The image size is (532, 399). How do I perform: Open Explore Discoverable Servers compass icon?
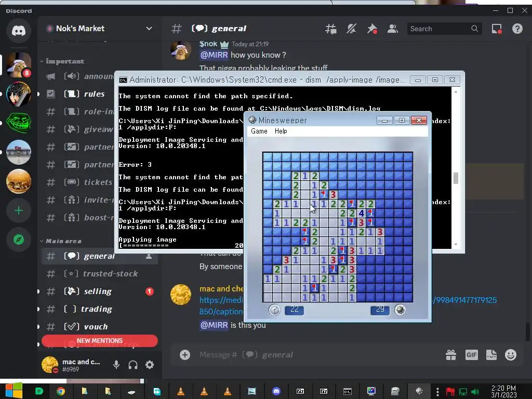(19, 240)
